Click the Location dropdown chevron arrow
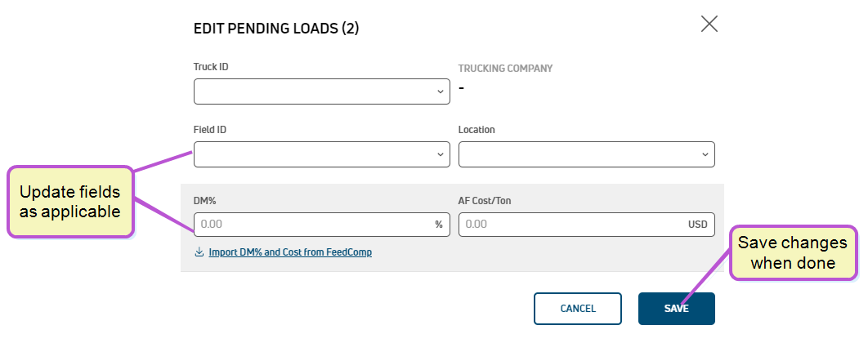 [x=705, y=155]
